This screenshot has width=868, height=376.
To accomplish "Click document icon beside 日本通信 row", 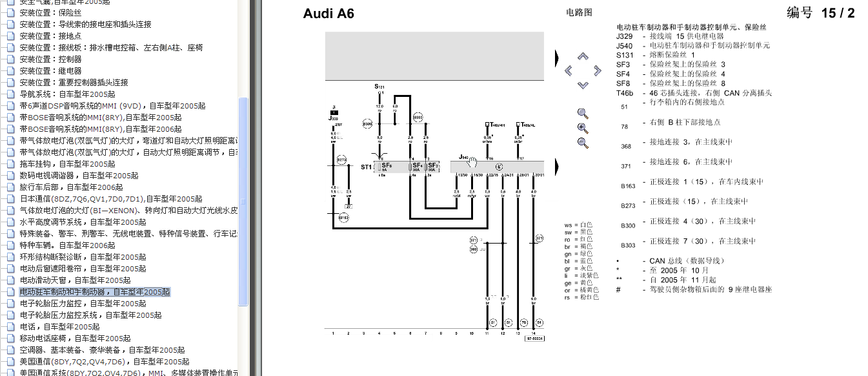I will pyautogui.click(x=10, y=198).
